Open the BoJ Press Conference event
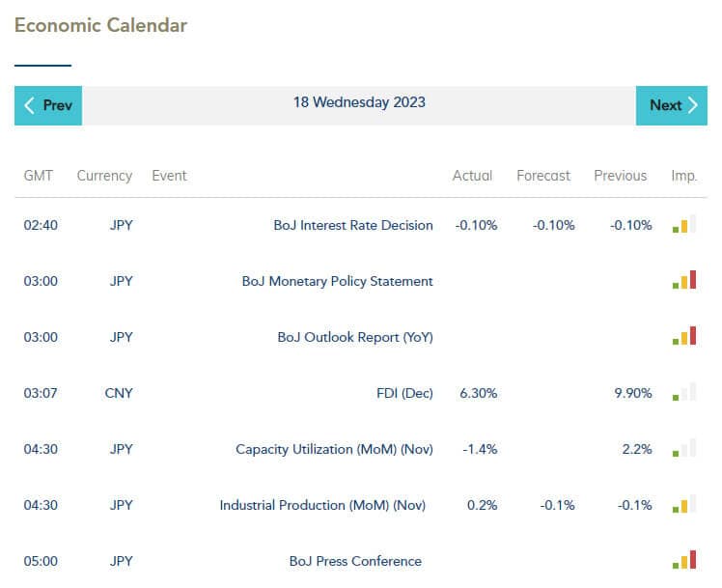This screenshot has width=722, height=588. tap(355, 561)
